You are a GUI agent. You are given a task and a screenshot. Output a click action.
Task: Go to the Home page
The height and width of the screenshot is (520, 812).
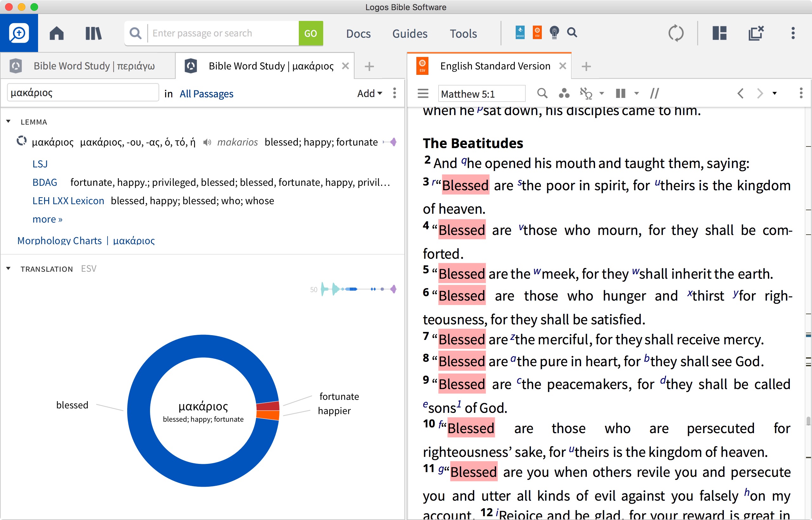click(x=56, y=33)
